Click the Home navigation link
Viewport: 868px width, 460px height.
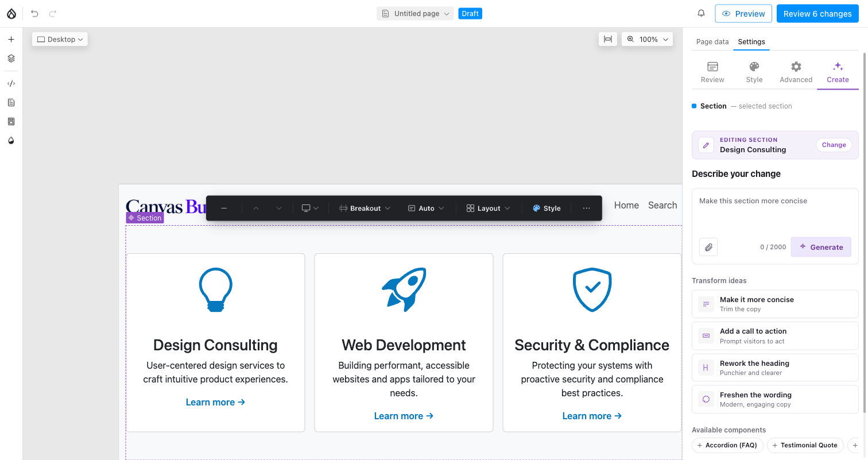pyautogui.click(x=626, y=205)
